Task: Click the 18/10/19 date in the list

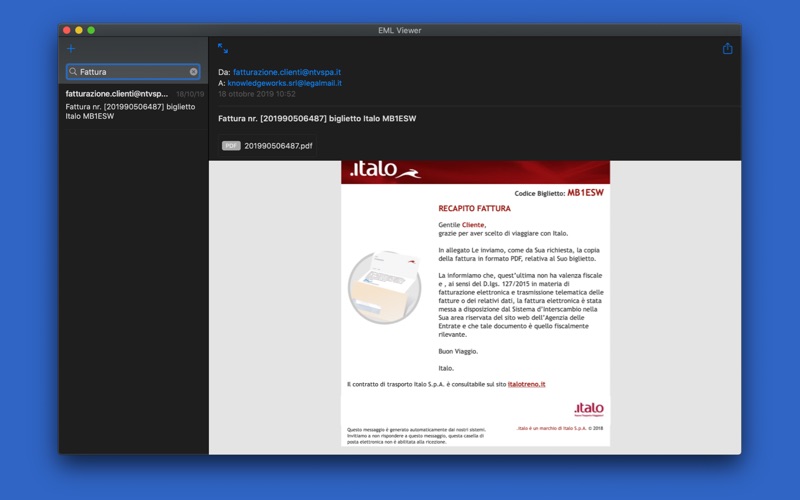Action: [x=190, y=94]
